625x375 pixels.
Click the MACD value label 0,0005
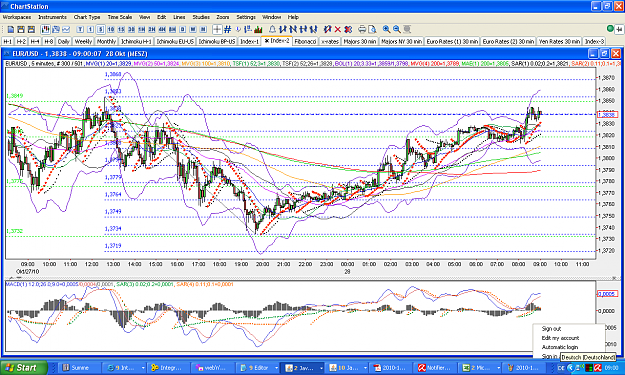pos(607,294)
